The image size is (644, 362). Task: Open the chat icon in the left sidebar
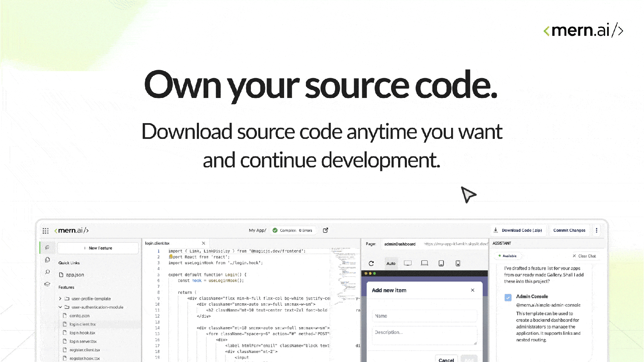47,248
